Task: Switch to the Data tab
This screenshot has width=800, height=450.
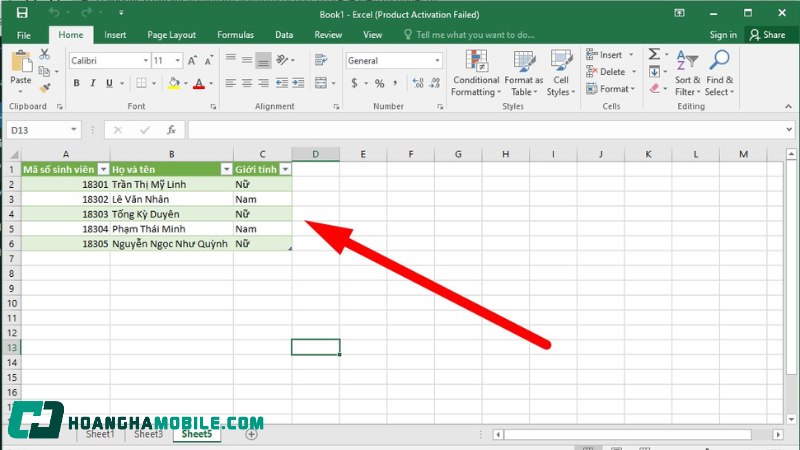Action: tap(284, 35)
